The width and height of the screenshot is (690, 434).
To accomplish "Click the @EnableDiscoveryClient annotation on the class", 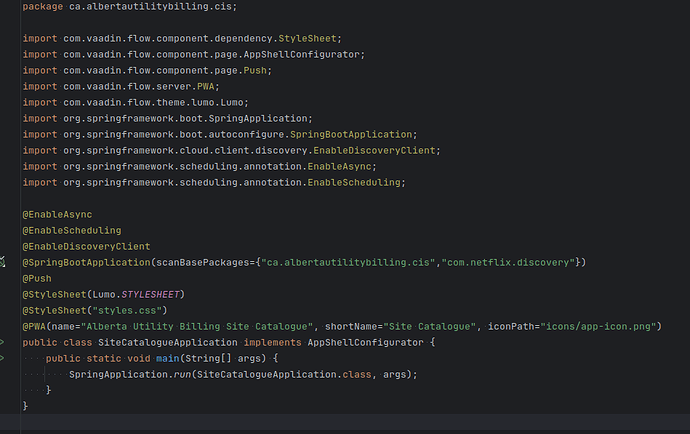I will tap(86, 246).
